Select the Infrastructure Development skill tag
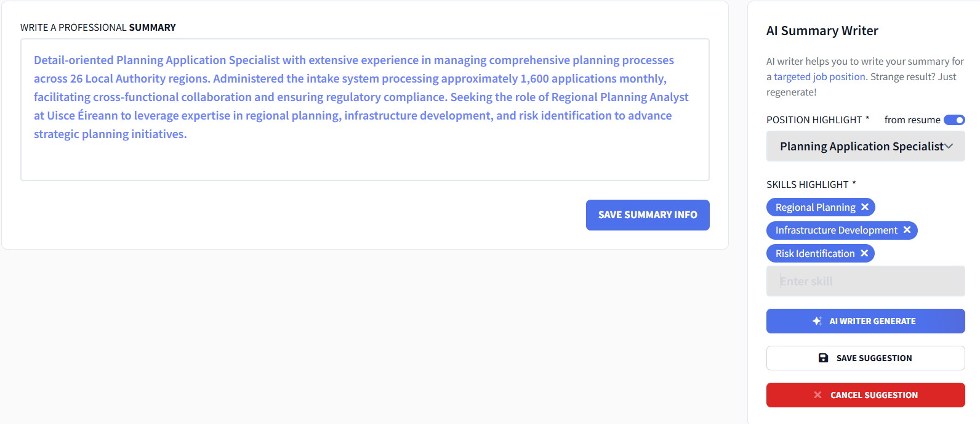Image resolution: width=980 pixels, height=424 pixels. pyautogui.click(x=834, y=230)
